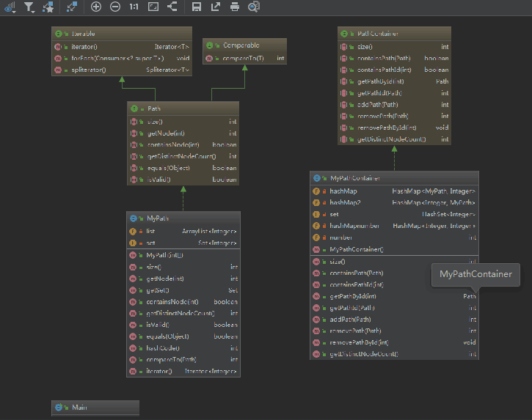
Task: Click the MyPathContainer class icon
Action: tap(317, 178)
